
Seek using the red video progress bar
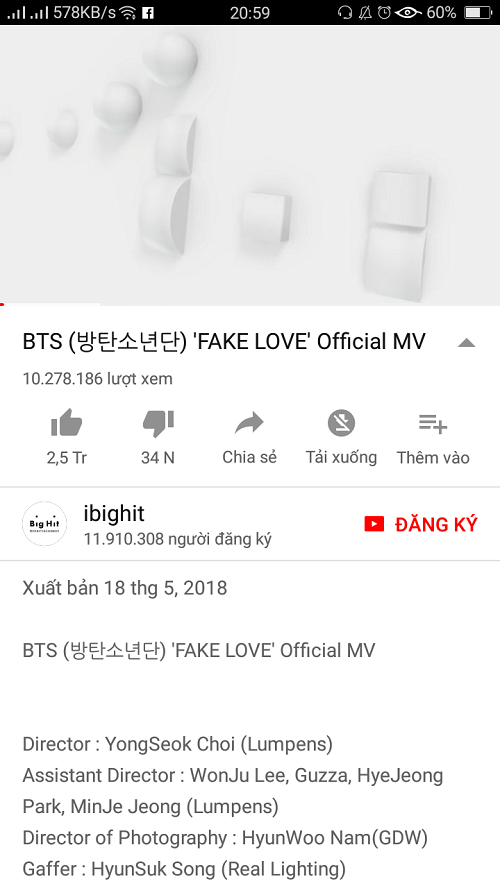click(250, 305)
